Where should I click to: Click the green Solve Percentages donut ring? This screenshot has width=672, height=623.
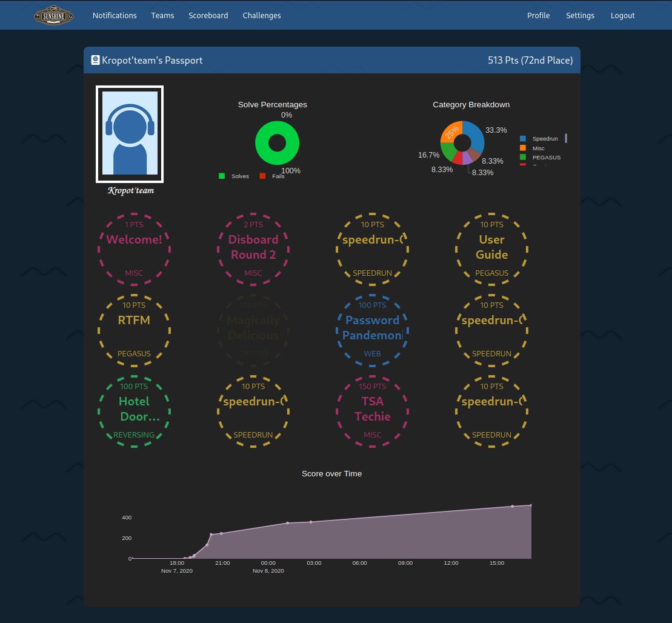click(x=262, y=143)
